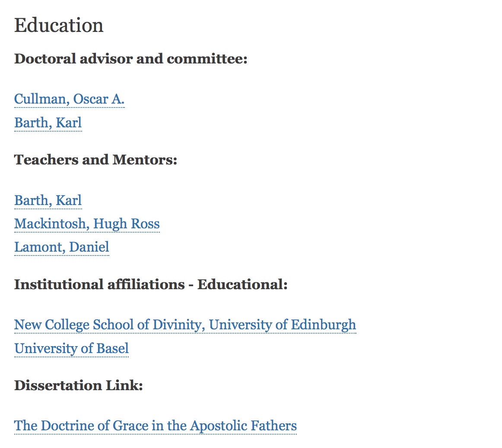Visit the University of Basel link

(71, 349)
